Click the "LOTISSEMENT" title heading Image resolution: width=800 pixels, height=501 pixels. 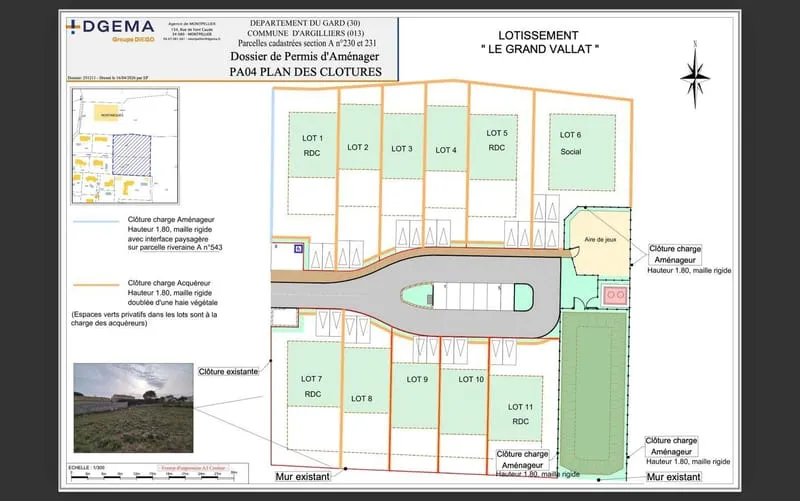tap(538, 36)
